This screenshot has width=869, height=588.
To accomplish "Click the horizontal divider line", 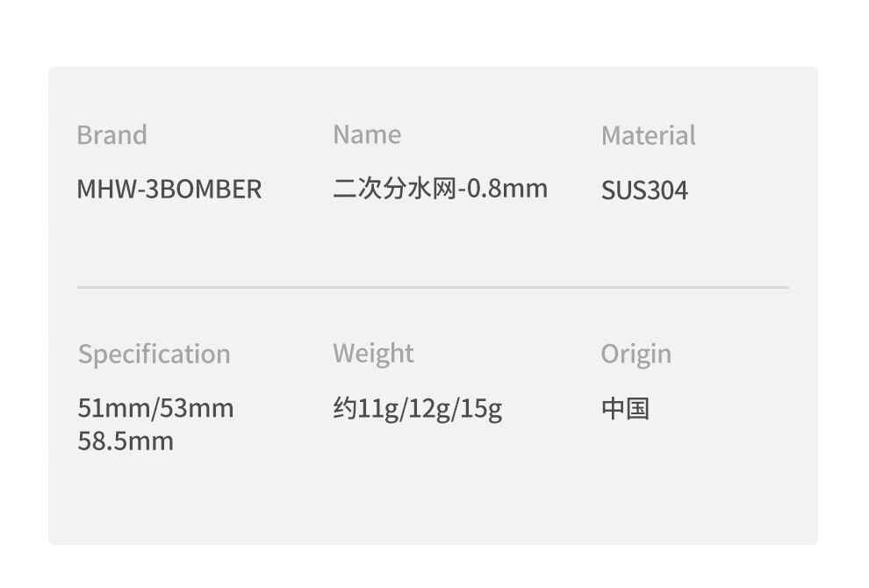I will 433,287.
